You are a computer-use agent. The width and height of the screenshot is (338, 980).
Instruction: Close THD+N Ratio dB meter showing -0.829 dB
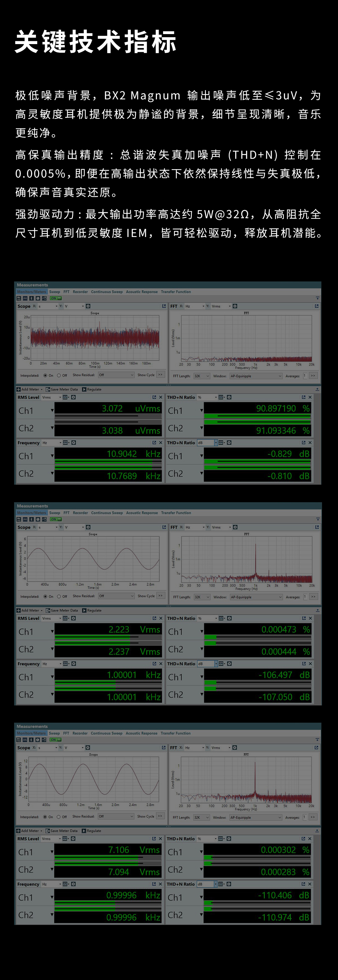(x=310, y=442)
